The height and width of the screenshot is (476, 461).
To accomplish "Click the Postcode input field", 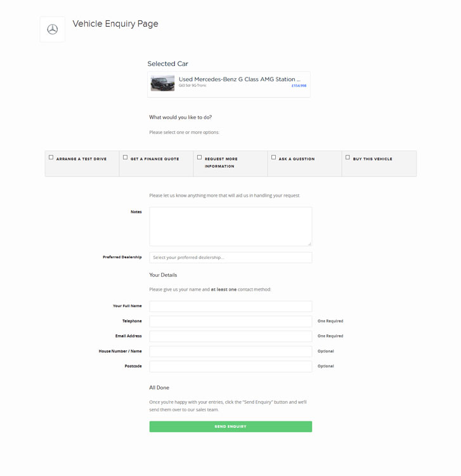I will (x=231, y=366).
